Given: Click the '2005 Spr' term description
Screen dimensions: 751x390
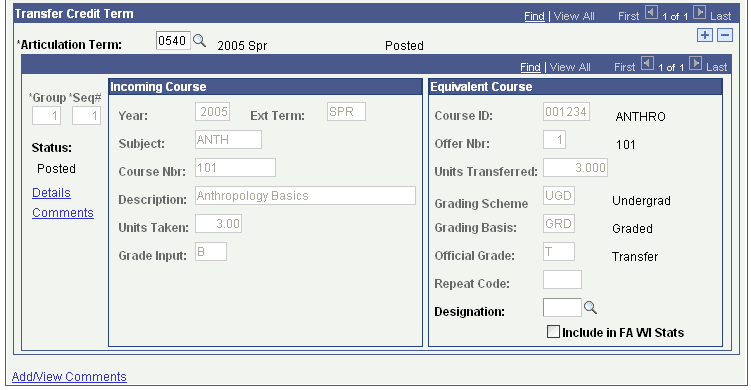Looking at the screenshot, I should click(x=242, y=46).
